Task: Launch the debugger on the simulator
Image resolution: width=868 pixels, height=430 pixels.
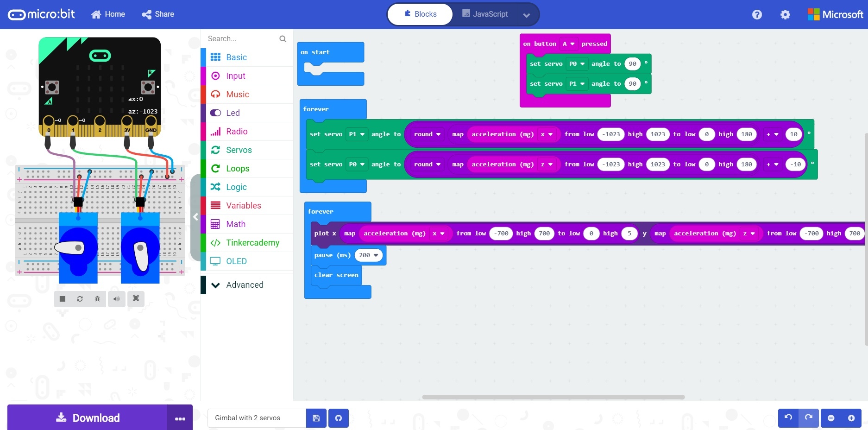Action: tap(97, 299)
